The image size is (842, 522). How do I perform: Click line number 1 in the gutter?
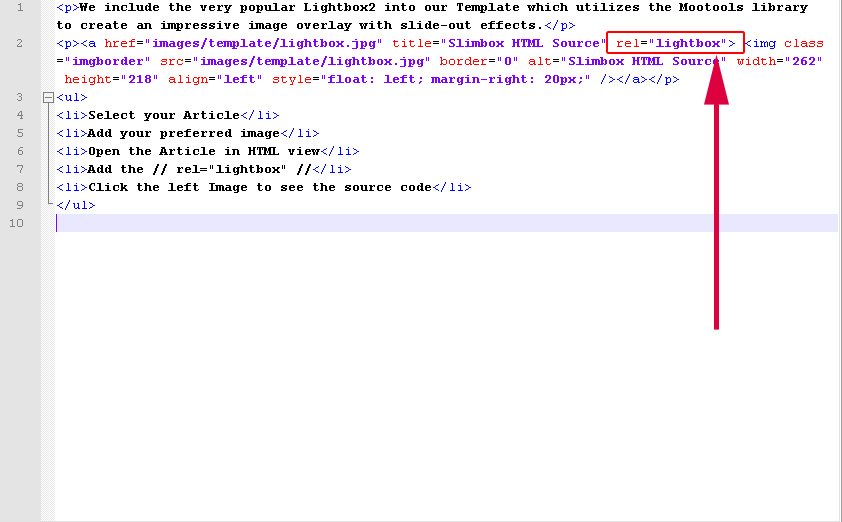coord(20,8)
